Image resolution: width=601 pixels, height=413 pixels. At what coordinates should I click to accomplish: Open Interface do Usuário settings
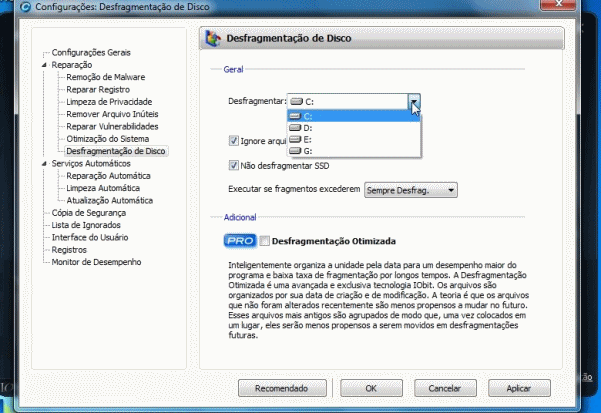(x=90, y=237)
